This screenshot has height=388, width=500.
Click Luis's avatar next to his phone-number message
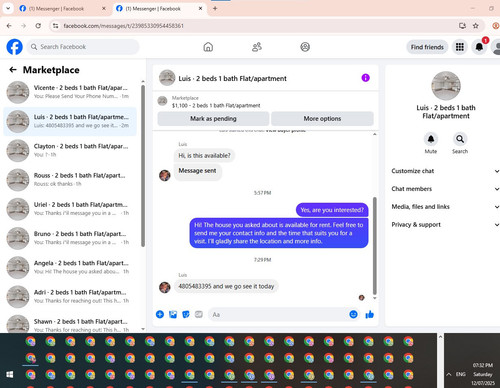coord(165,287)
